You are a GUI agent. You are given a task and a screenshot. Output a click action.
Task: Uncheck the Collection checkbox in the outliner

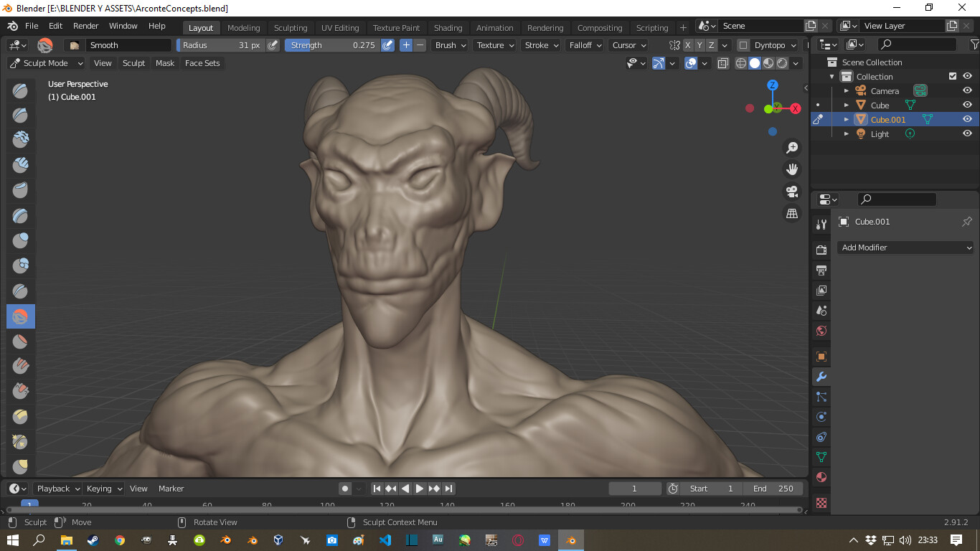(953, 76)
